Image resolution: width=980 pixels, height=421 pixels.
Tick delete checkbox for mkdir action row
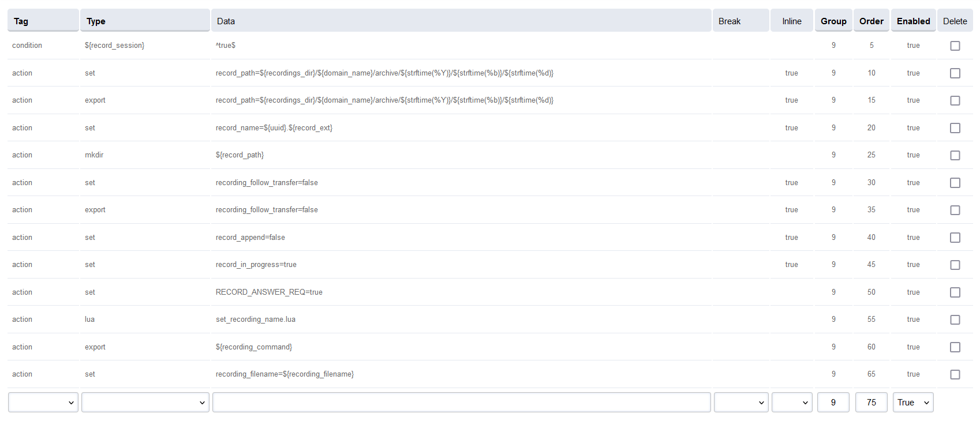[x=955, y=155]
